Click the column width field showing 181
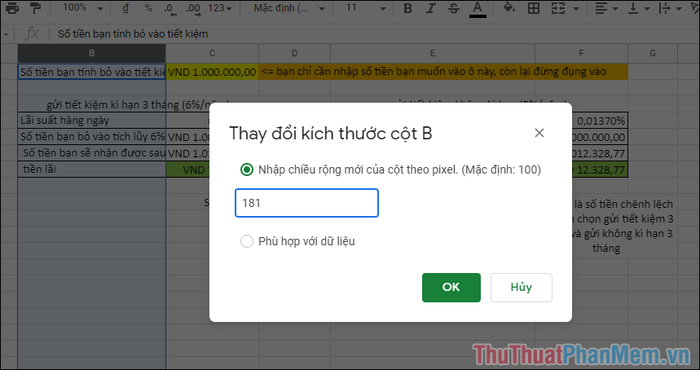Viewport: 700px width, 370px height. coord(307,203)
